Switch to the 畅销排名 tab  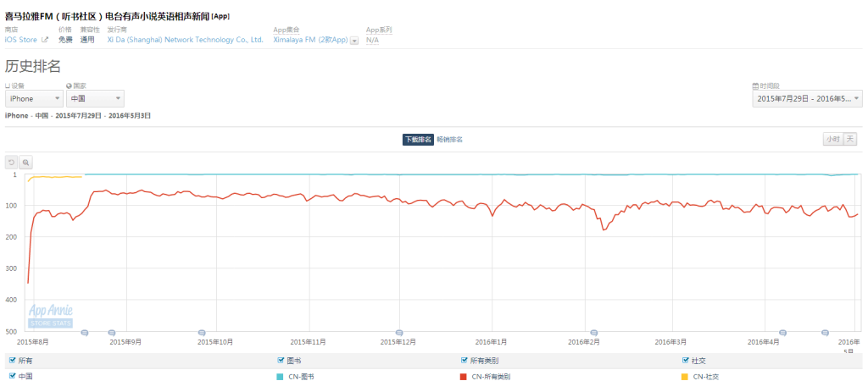click(449, 140)
